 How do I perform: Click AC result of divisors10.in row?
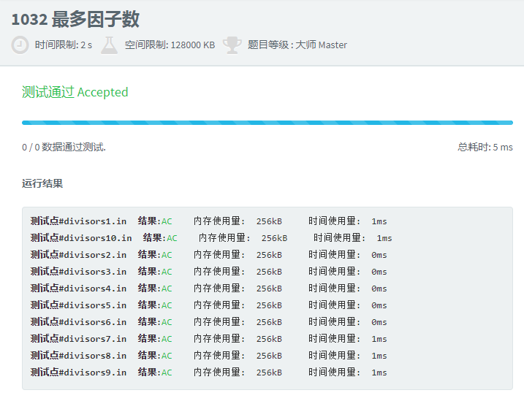[x=172, y=238]
